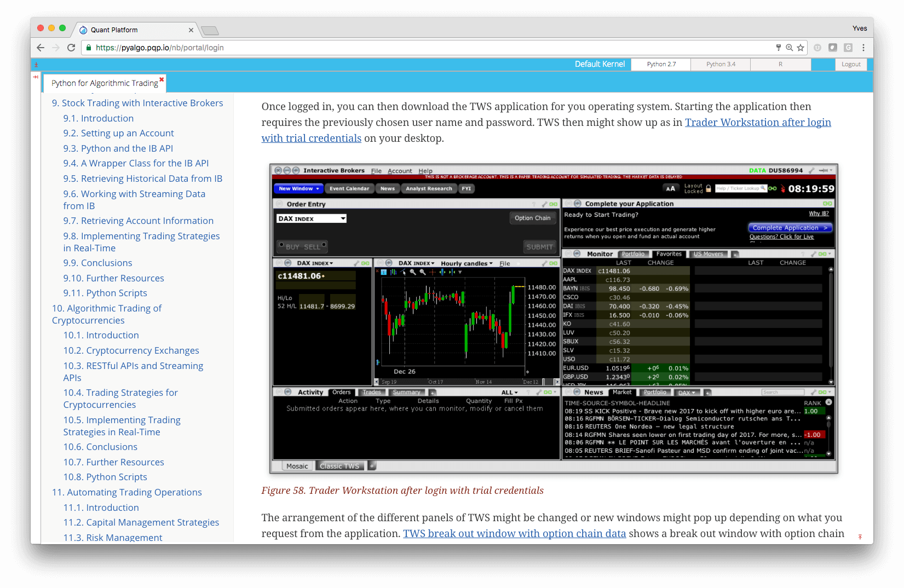This screenshot has width=904, height=588.
Task: Click the zoom magnifier in the address bar
Action: click(x=789, y=48)
